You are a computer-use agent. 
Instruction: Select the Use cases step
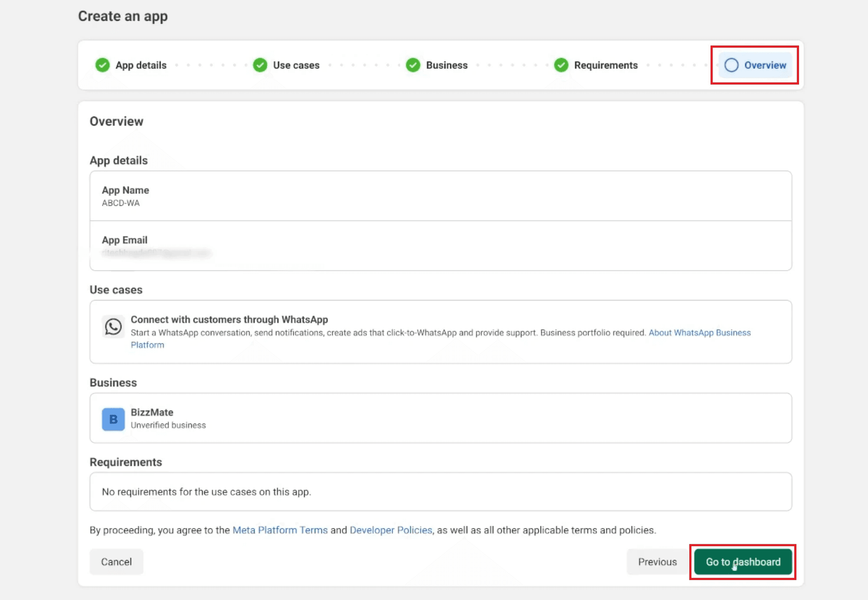[x=296, y=65]
